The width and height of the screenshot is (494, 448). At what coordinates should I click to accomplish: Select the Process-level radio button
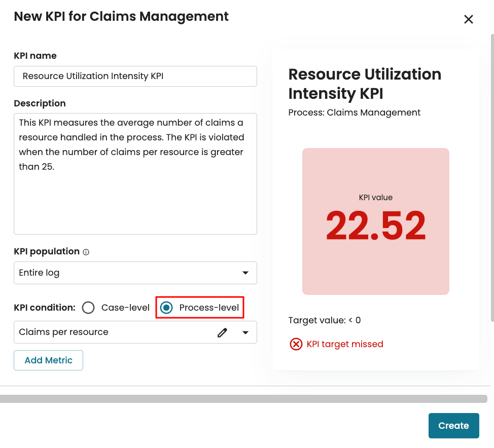pyautogui.click(x=166, y=308)
